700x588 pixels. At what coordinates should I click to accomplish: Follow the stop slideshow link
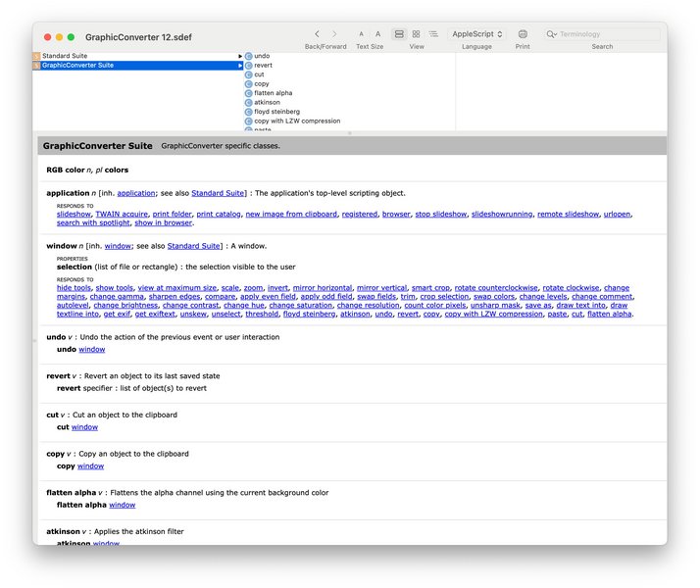coord(440,215)
